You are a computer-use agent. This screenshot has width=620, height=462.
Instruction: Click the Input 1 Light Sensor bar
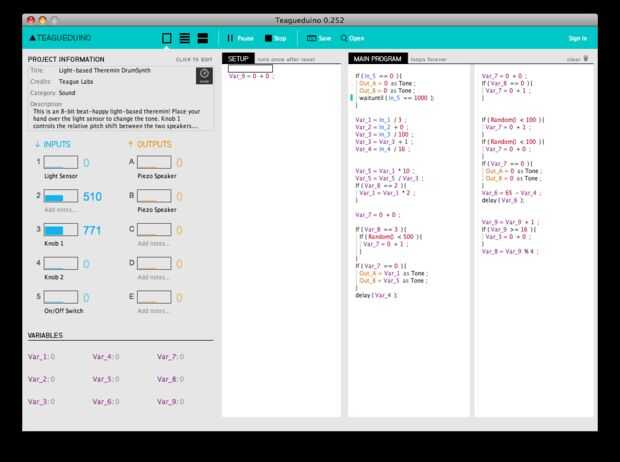point(60,162)
